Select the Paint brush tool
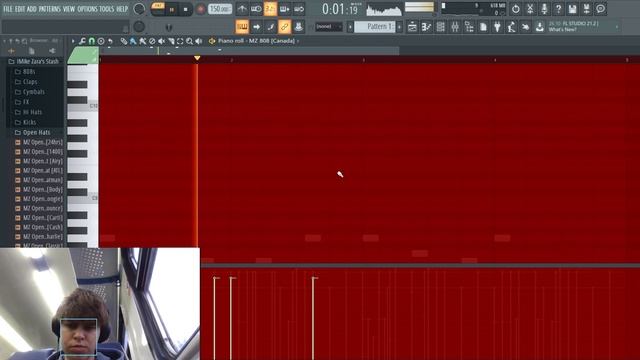Viewport: 640px width, 360px height. tap(133, 41)
